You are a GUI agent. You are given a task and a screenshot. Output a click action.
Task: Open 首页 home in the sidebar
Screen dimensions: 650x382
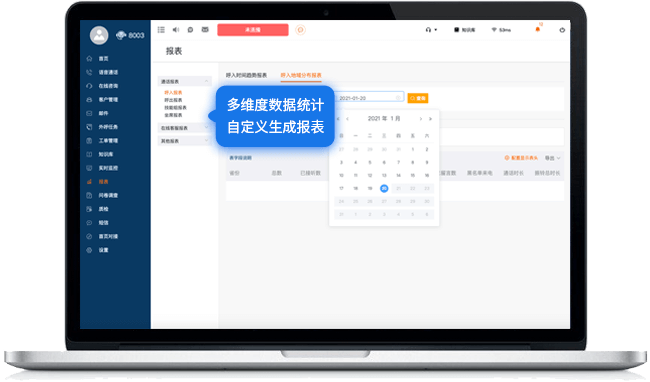pos(103,59)
